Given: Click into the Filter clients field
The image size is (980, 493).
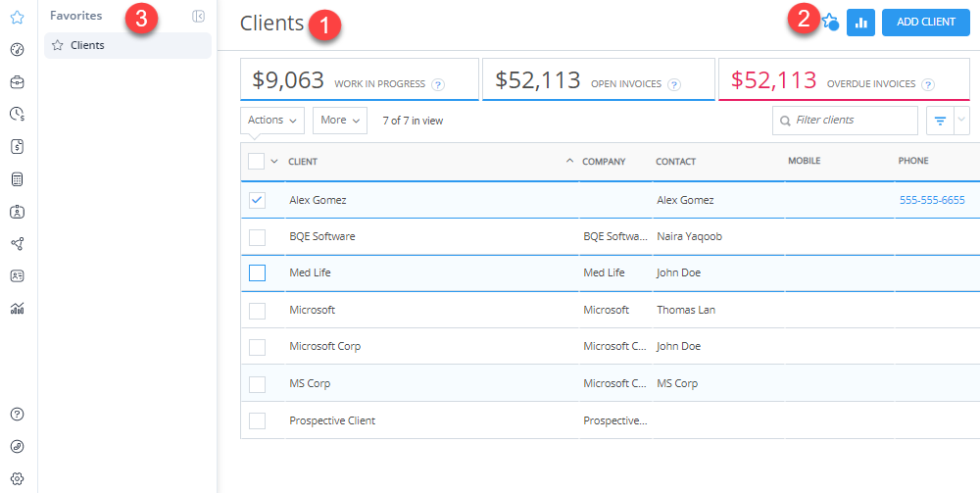Looking at the screenshot, I should [x=845, y=121].
